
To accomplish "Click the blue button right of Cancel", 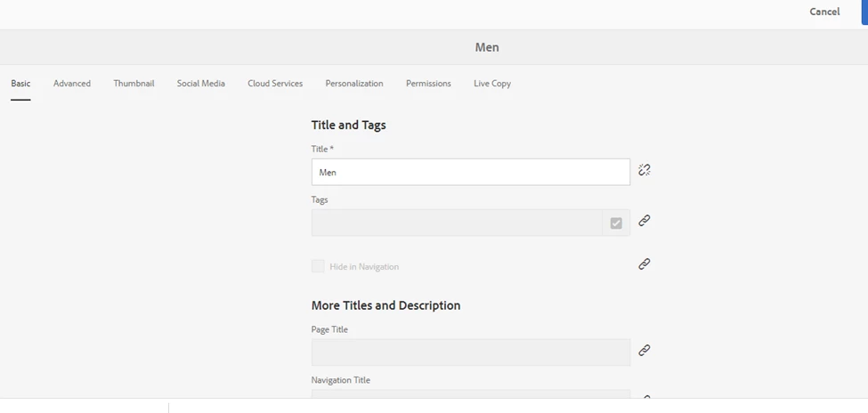I will 864,12.
